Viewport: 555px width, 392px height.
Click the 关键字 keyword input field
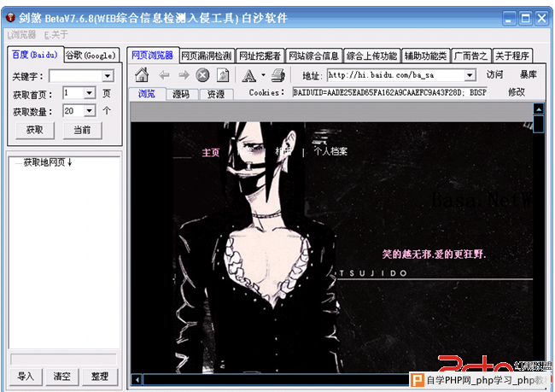click(x=76, y=76)
